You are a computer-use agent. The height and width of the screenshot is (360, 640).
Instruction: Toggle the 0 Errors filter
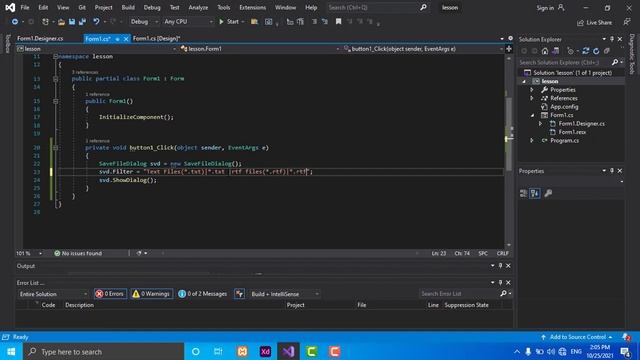click(110, 294)
